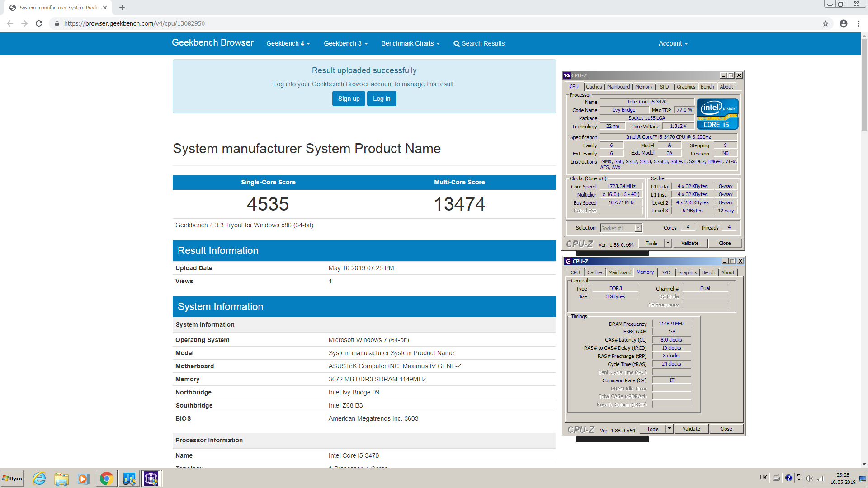Open Memory tab in upper CPU-Z window
The width and height of the screenshot is (868, 488).
point(643,87)
